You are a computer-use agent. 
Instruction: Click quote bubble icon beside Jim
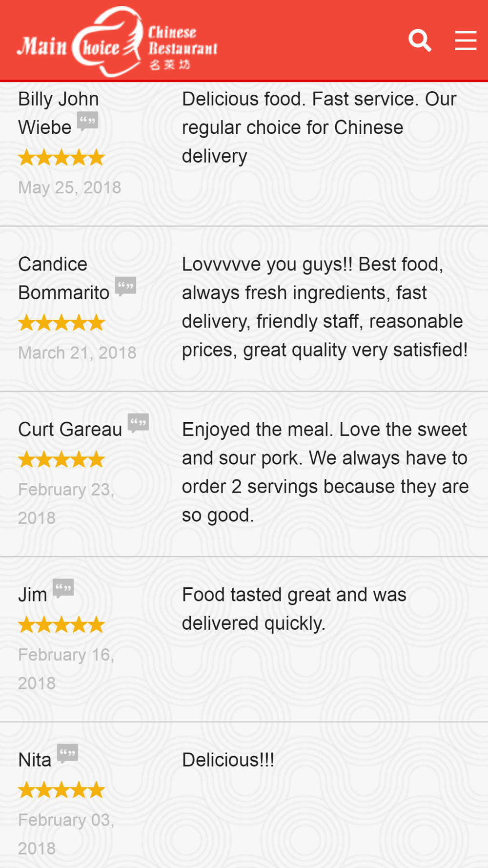point(63,588)
